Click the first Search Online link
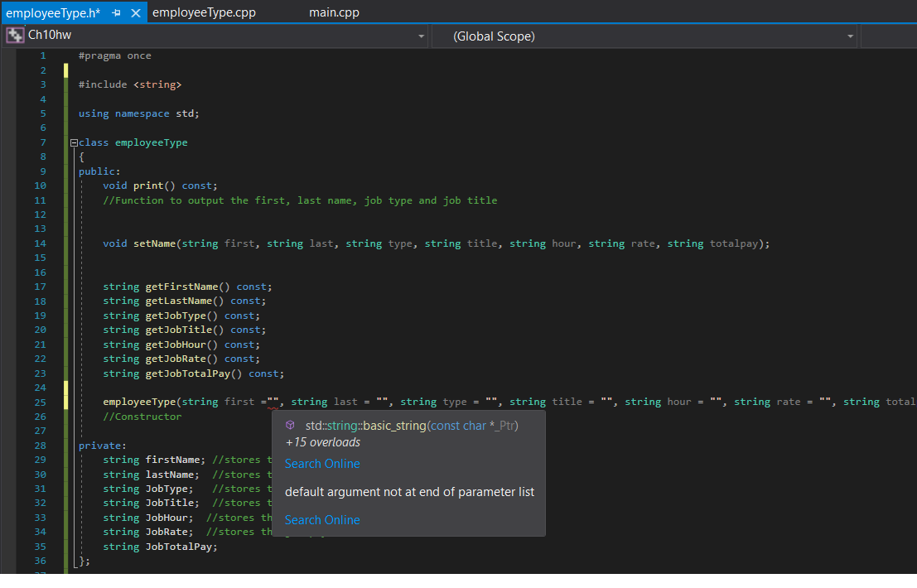The width and height of the screenshot is (917, 588). (321, 463)
